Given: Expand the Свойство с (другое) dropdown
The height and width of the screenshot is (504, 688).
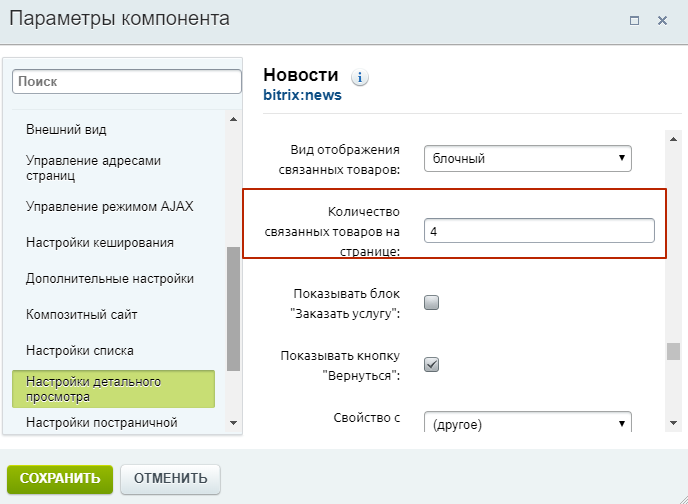Looking at the screenshot, I should pos(527,423).
